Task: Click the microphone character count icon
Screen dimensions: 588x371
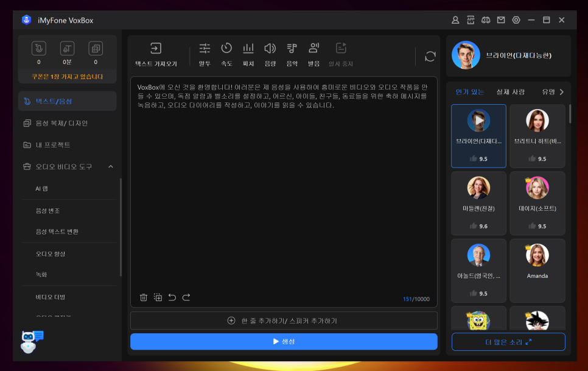Action: (x=38, y=48)
